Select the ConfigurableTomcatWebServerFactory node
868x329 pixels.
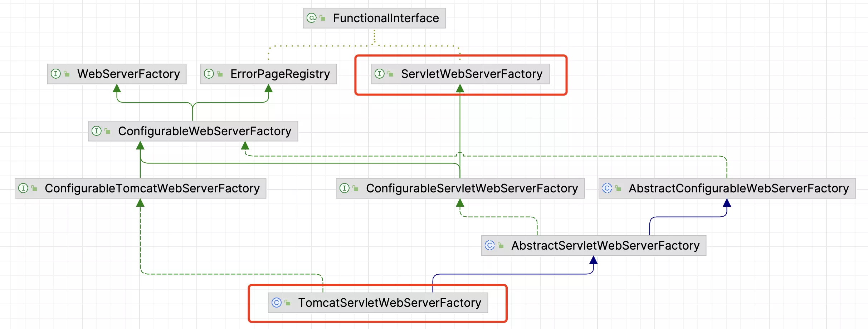click(x=140, y=188)
